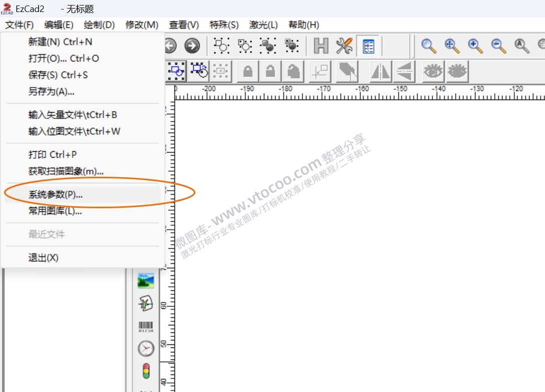Select 输入矢量文件 menu item

73,115
